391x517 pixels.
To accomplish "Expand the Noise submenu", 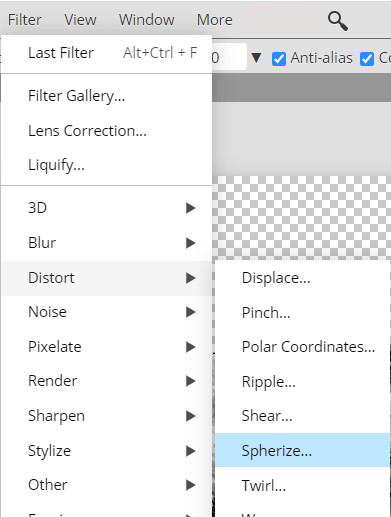I will (107, 312).
